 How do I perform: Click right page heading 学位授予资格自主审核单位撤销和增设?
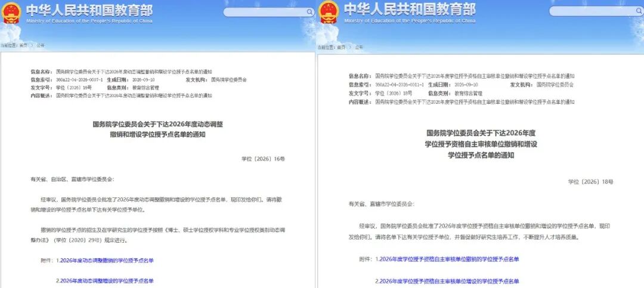(481, 144)
